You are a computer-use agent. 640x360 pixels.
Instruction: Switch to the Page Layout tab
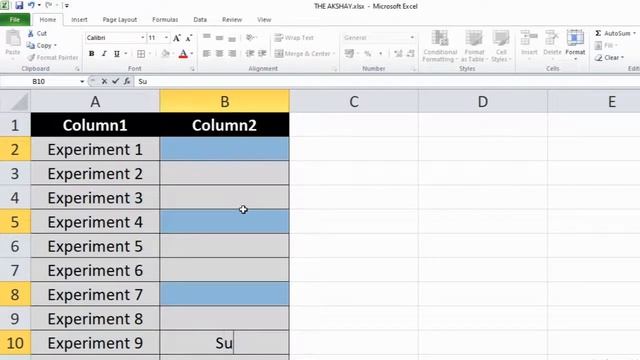tap(120, 20)
